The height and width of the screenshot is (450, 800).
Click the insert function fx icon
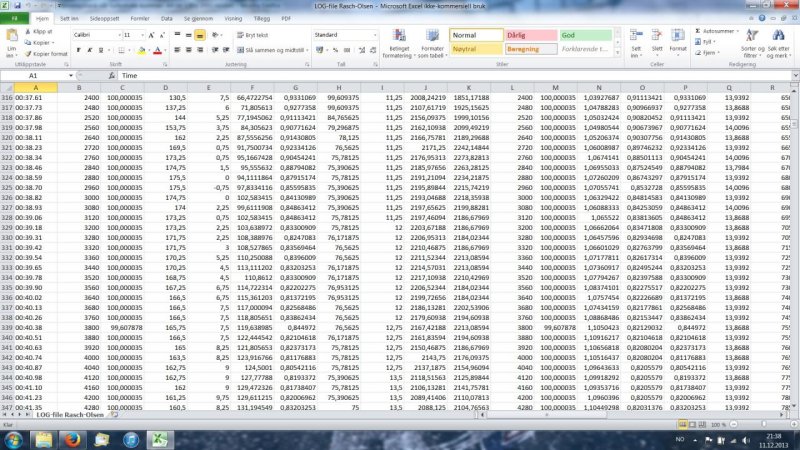point(110,75)
